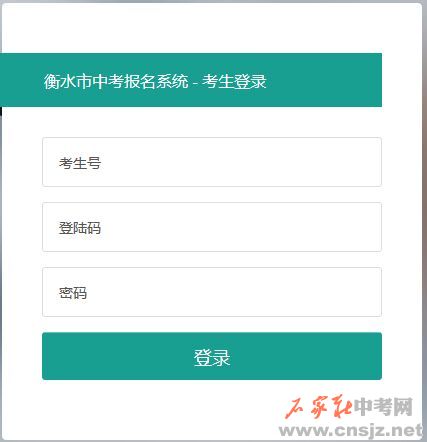Click the gray 中考网 watermark text
The height and width of the screenshot is (442, 427).
(383, 407)
